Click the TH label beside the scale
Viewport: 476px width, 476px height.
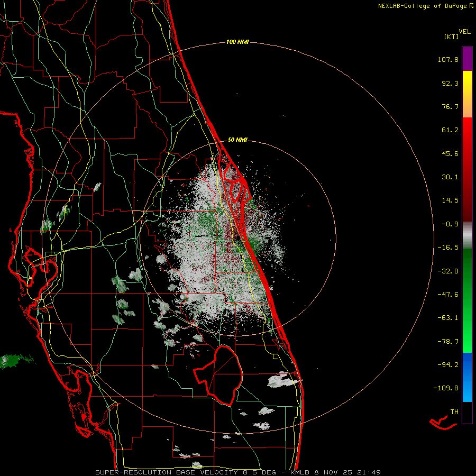454,412
